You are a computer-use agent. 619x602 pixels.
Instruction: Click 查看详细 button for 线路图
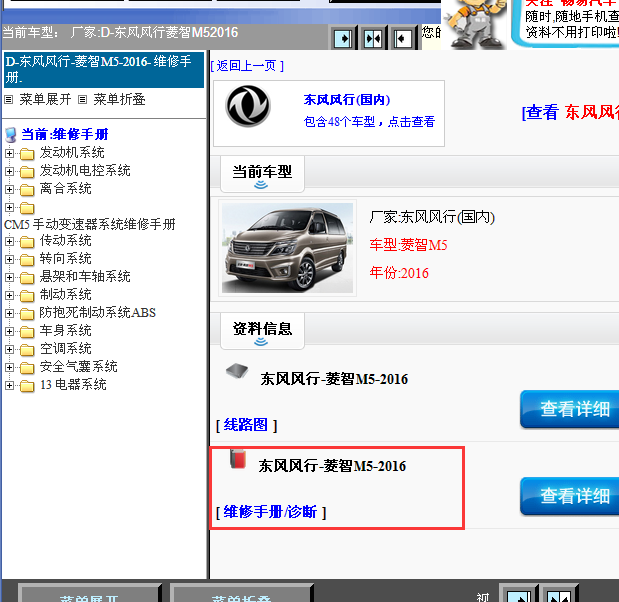pos(570,409)
